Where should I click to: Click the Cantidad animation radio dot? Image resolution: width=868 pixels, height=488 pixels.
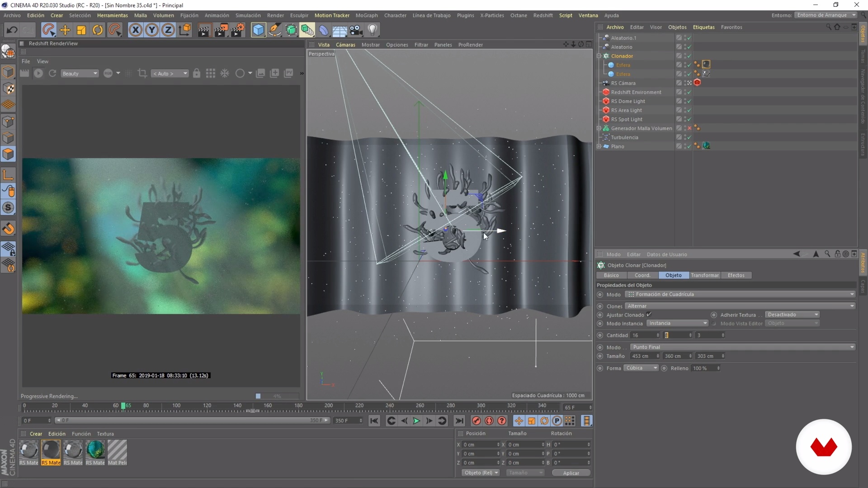click(x=600, y=335)
